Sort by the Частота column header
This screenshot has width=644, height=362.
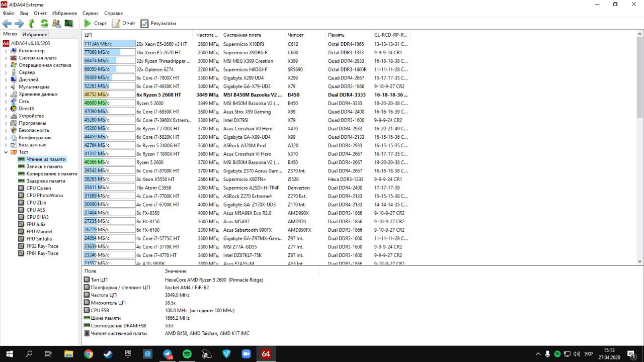(207, 35)
